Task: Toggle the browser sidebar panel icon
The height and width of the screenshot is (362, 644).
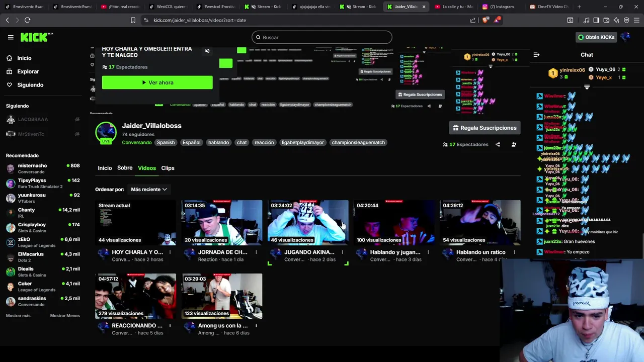Action: coord(596,20)
